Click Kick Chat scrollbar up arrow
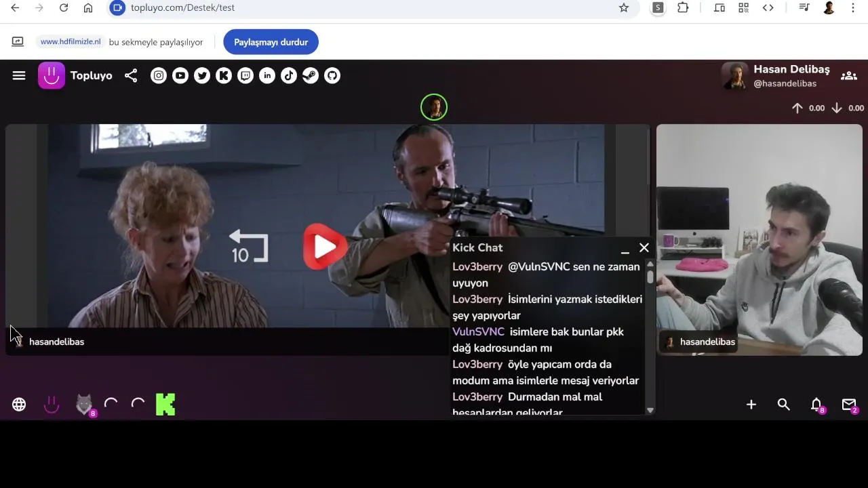 650,264
